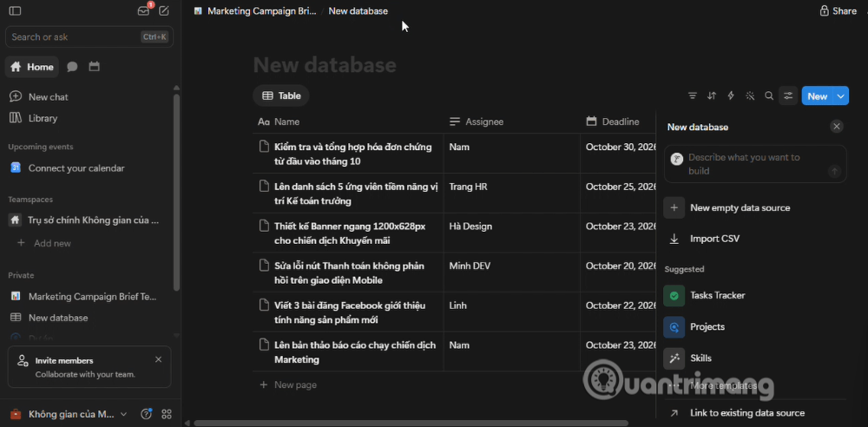This screenshot has width=868, height=427.
Task: Select the Skills suggested template
Action: click(x=755, y=358)
